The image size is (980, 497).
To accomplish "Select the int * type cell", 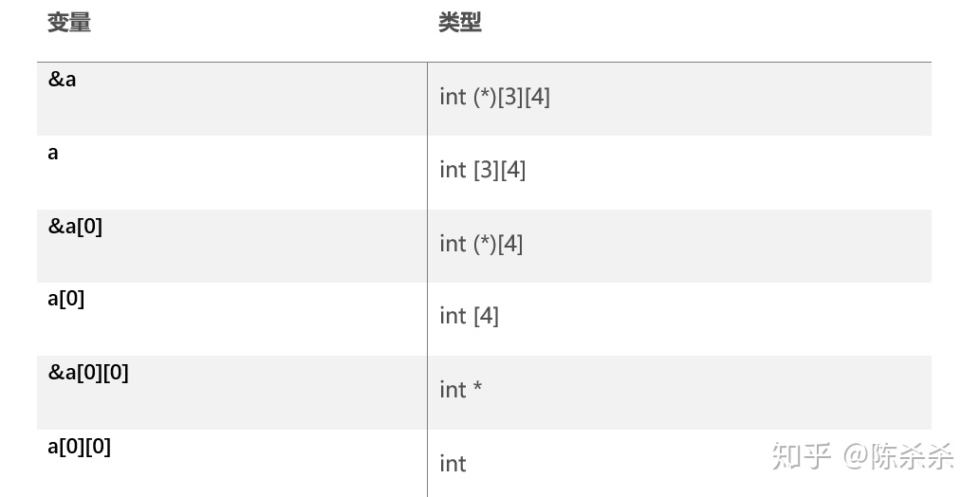I will [x=460, y=390].
